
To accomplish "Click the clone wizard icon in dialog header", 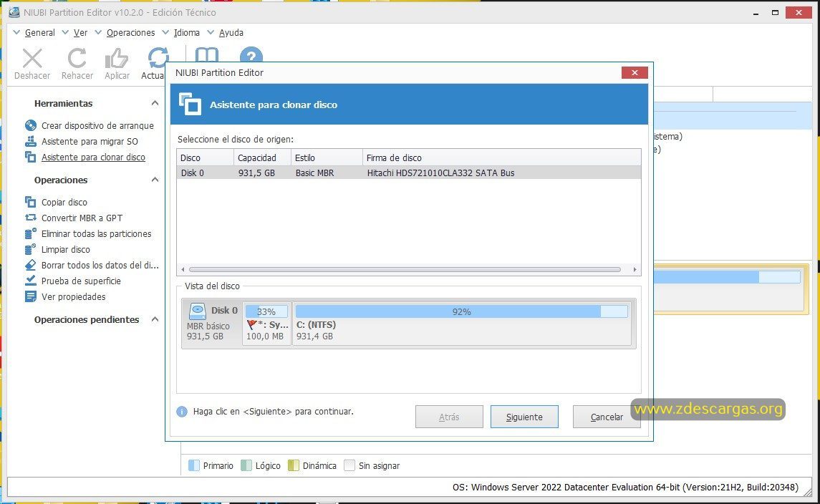I will (190, 104).
